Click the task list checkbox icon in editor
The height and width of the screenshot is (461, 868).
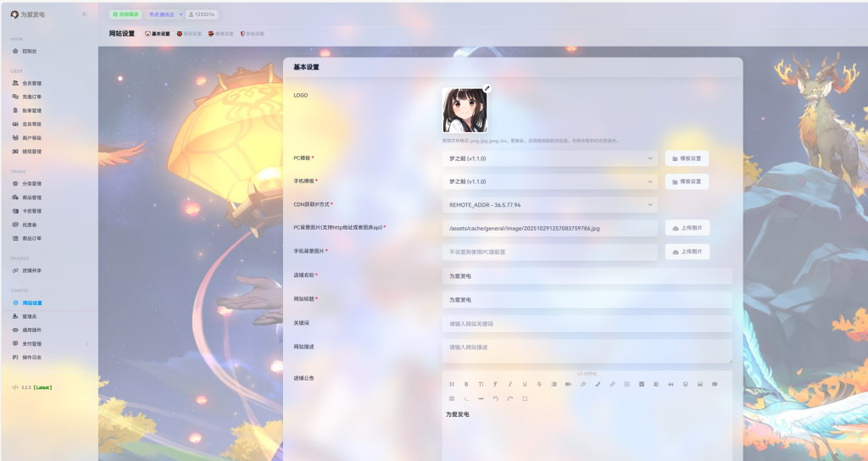point(642,384)
